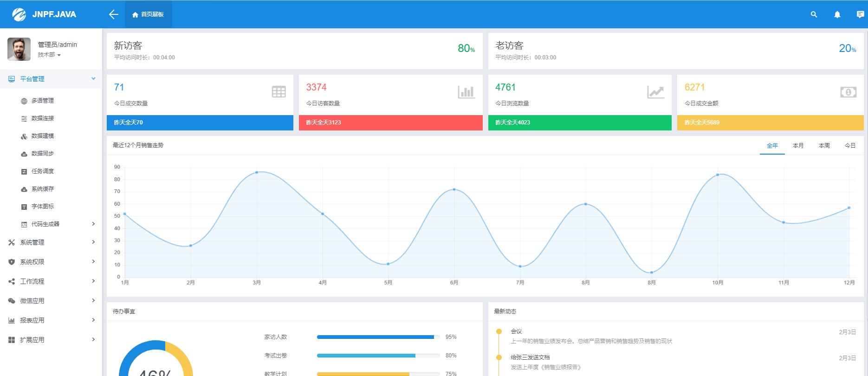This screenshot has height=376, width=868.
Task: Switch to the 本周 chart tab
Action: 824,146
